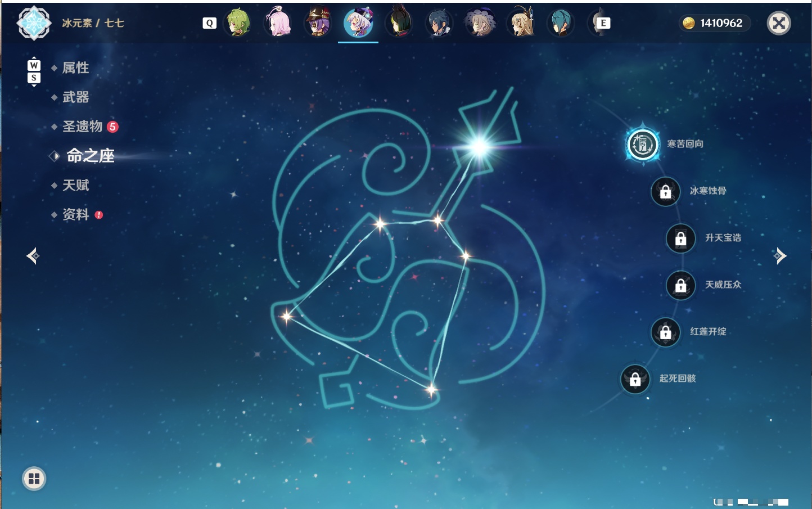This screenshot has width=812, height=509.
Task: Switch to the green-haired character portrait
Action: [238, 23]
